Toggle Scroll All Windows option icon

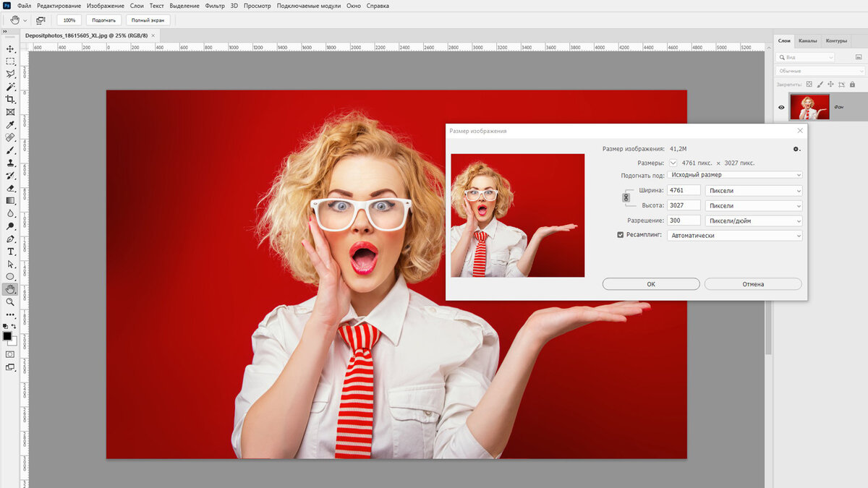coord(41,20)
